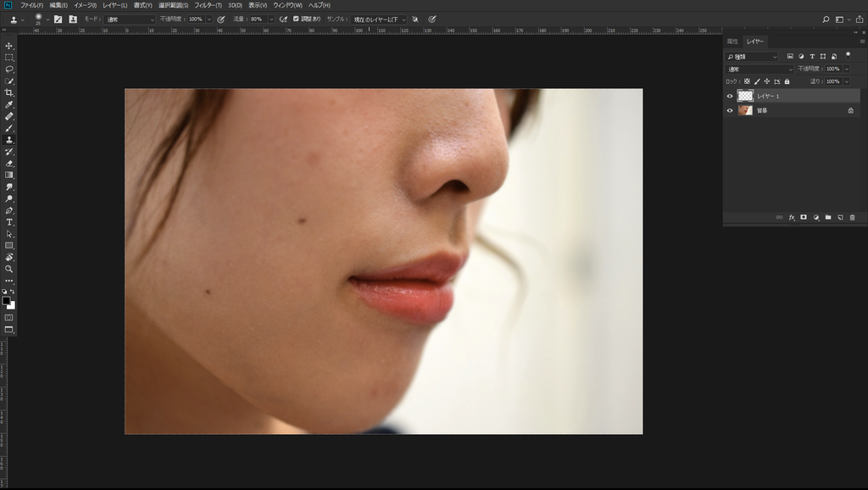Image resolution: width=868 pixels, height=490 pixels.
Task: Open the サンプル dropdown
Action: point(379,19)
